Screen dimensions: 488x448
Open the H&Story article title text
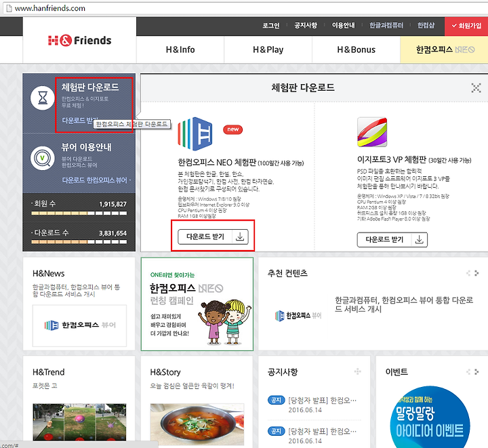point(192,386)
